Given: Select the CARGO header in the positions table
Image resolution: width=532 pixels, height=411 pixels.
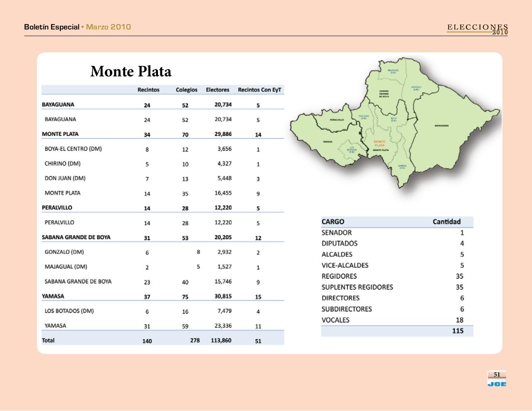Looking at the screenshot, I should [x=333, y=222].
